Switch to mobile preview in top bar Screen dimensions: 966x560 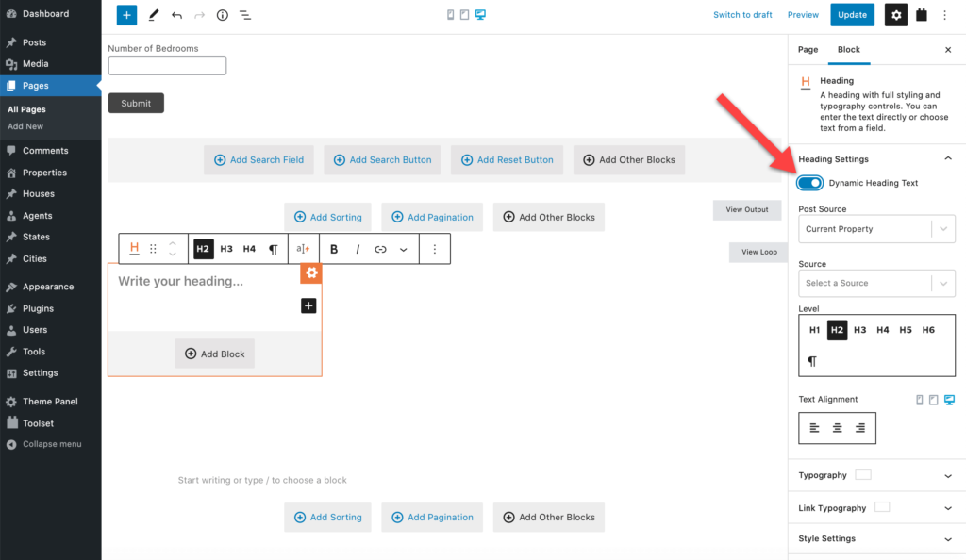click(450, 15)
